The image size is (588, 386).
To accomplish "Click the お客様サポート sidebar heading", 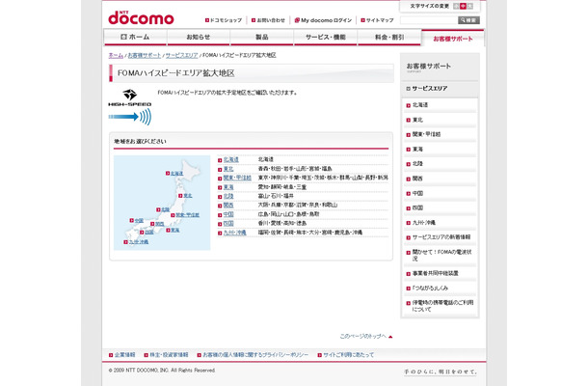I will (x=429, y=66).
